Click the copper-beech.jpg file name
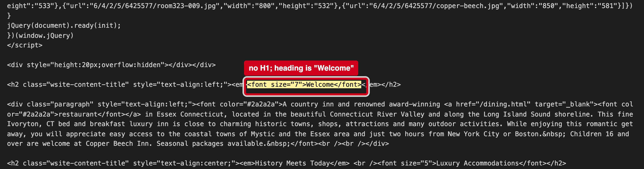 (468, 6)
